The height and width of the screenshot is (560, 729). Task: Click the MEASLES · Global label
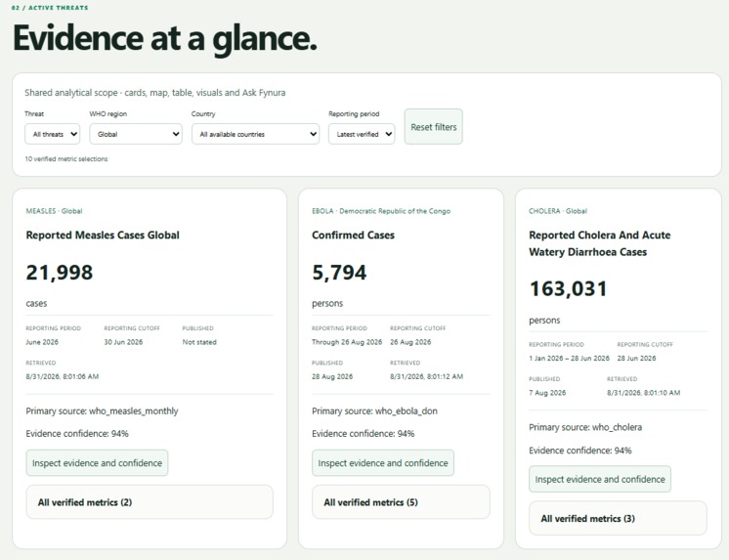(54, 211)
